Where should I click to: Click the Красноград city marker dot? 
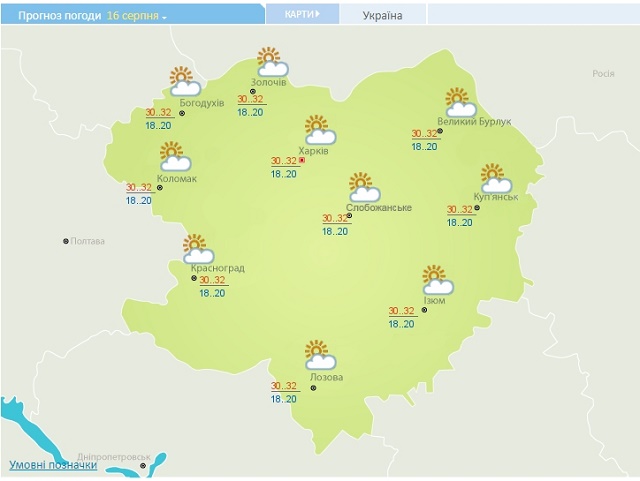(194, 278)
